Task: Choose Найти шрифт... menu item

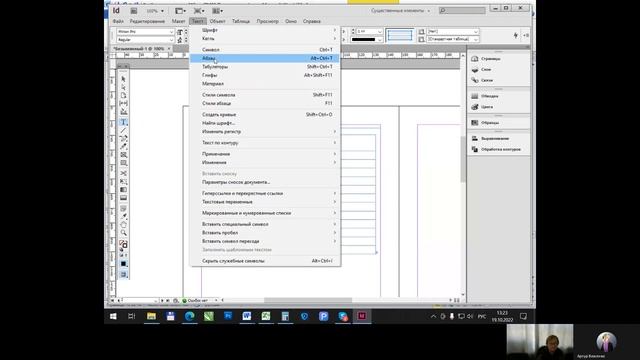Action: [x=265, y=123]
